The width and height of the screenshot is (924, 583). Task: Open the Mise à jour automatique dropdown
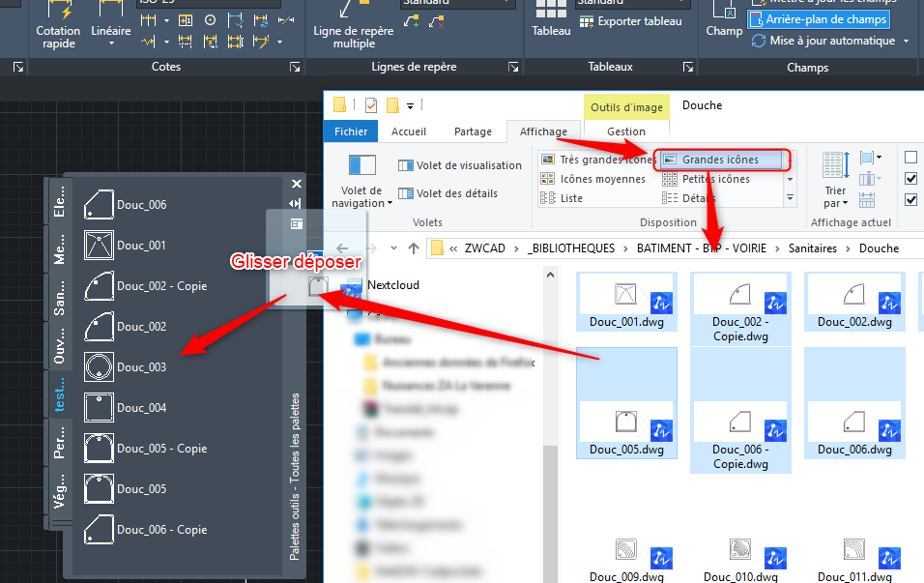coord(906,41)
